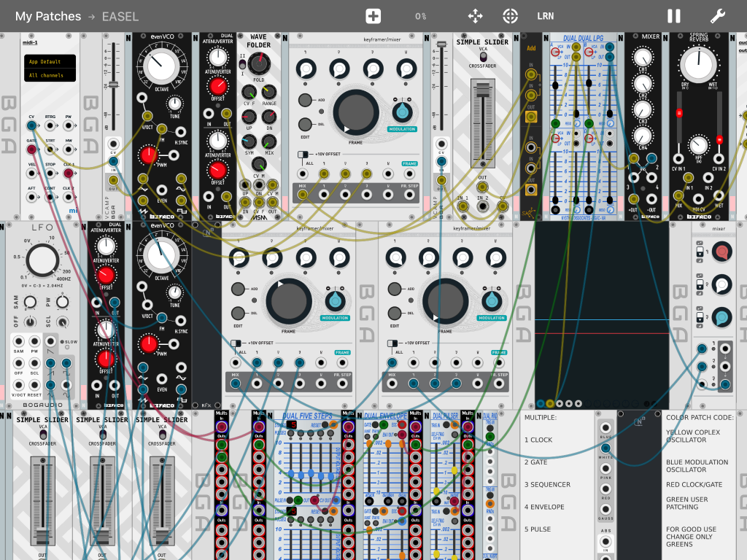Click the Spring Reverb IN 2 jack
747x560 pixels.
[708, 178]
